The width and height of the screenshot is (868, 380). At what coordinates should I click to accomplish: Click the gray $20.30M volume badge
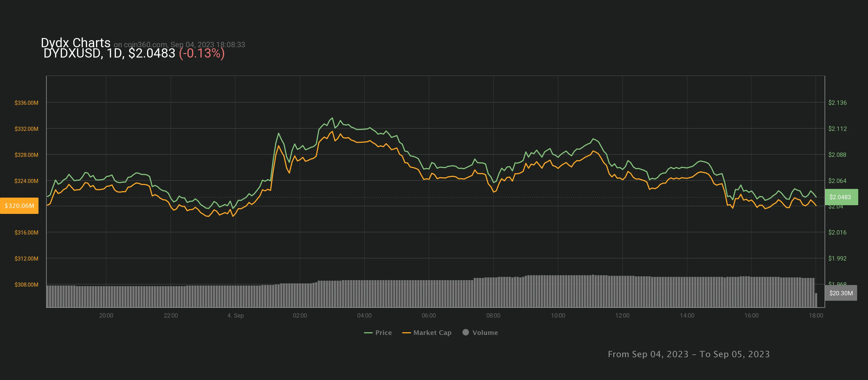tap(841, 293)
